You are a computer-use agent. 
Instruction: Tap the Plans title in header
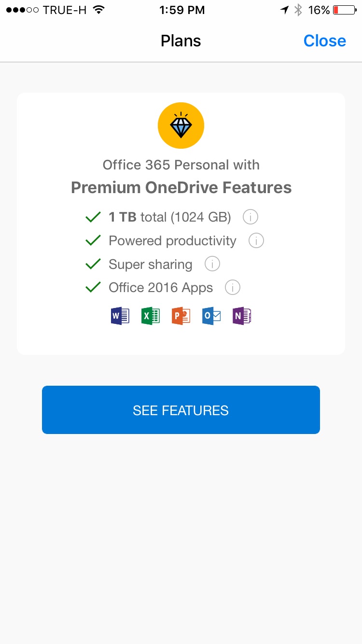point(181,41)
